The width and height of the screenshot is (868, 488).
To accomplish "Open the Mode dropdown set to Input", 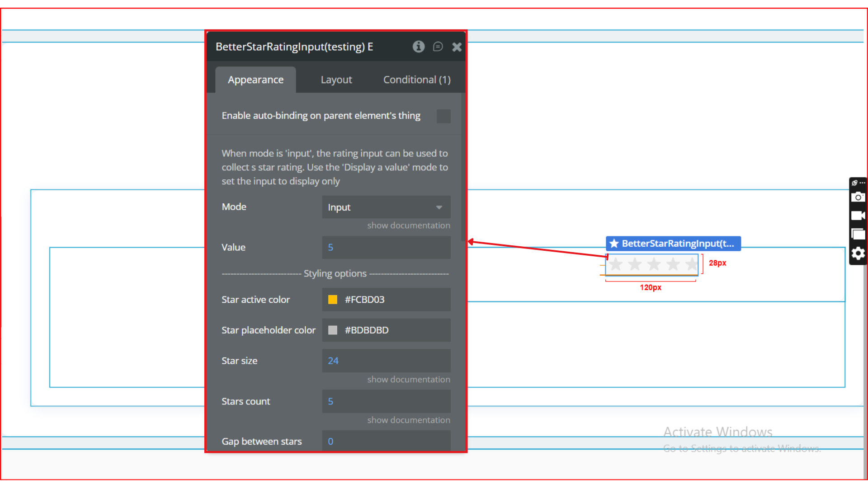I will pyautogui.click(x=386, y=207).
